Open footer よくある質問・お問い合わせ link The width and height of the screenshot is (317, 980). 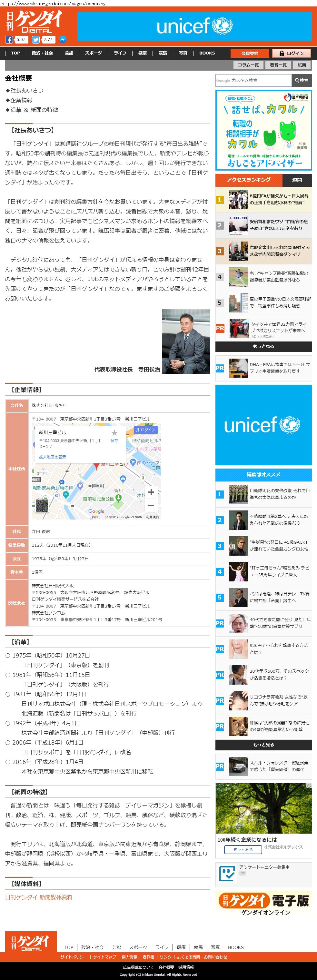point(202,957)
